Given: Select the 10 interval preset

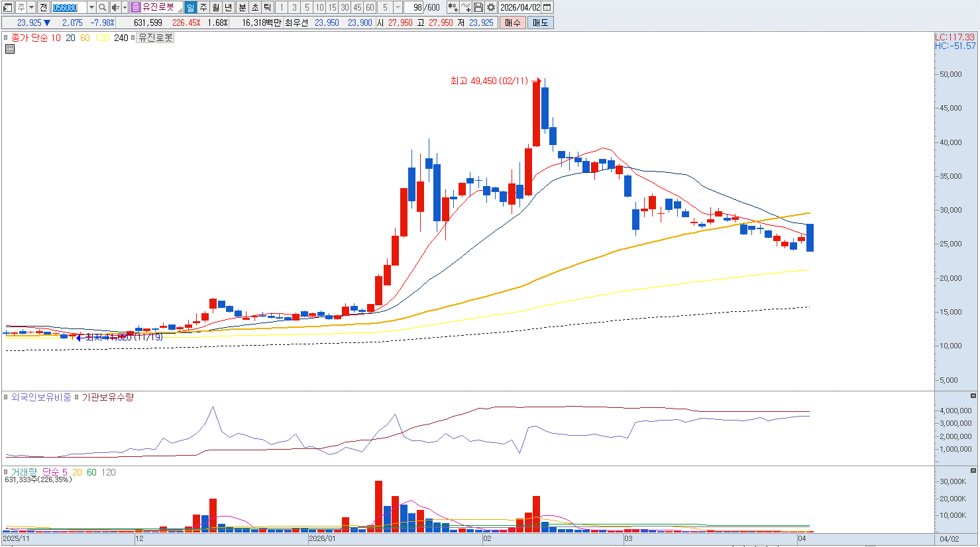Looking at the screenshot, I should (x=319, y=7).
